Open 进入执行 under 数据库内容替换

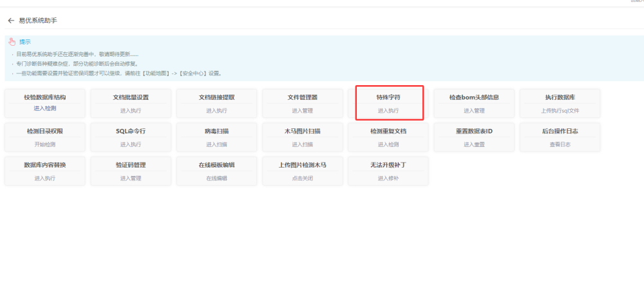coord(45,178)
